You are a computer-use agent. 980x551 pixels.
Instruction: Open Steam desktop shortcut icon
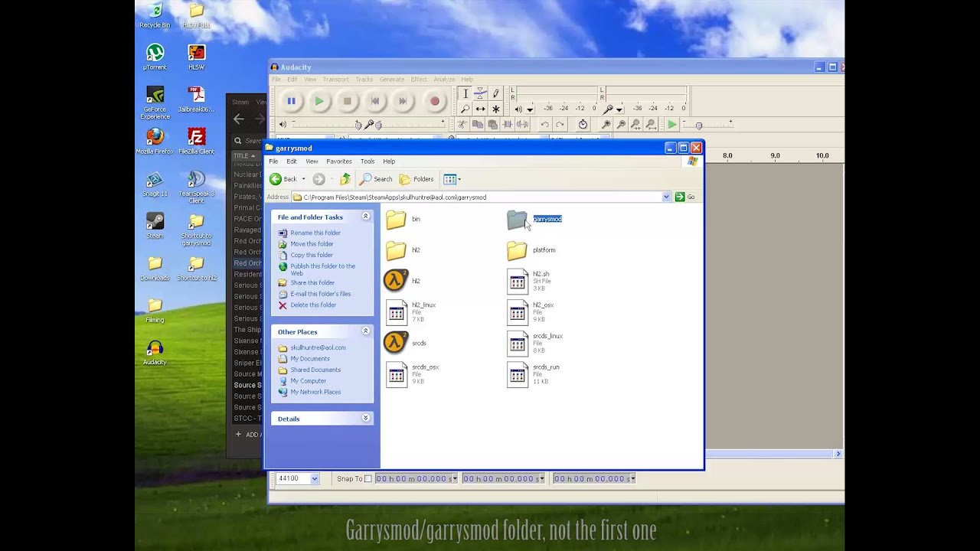click(155, 226)
